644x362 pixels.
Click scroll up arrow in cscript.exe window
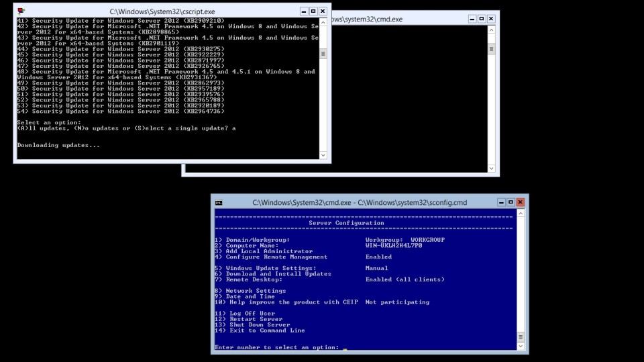[x=323, y=22]
